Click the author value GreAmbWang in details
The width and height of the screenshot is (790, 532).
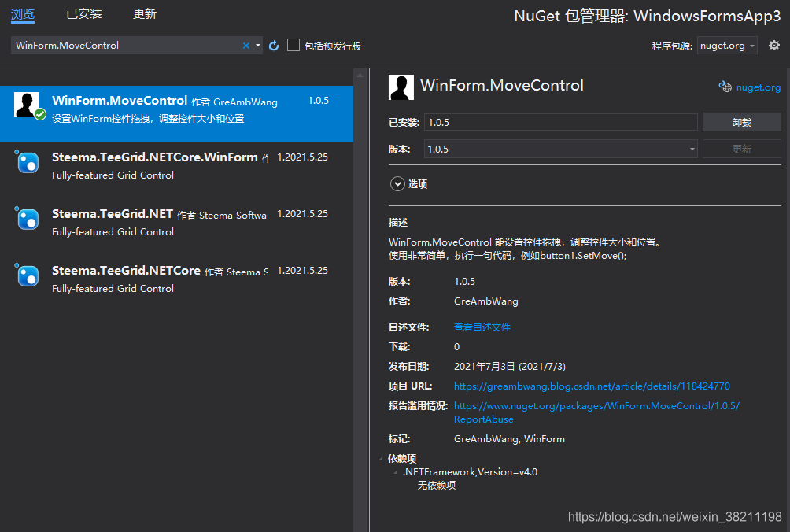click(485, 301)
